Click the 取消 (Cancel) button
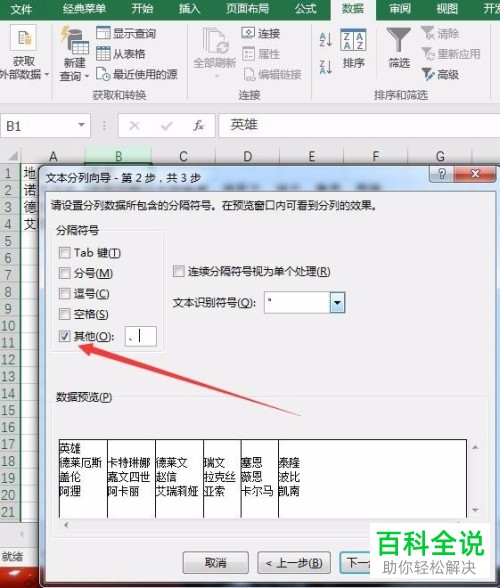 point(216,562)
